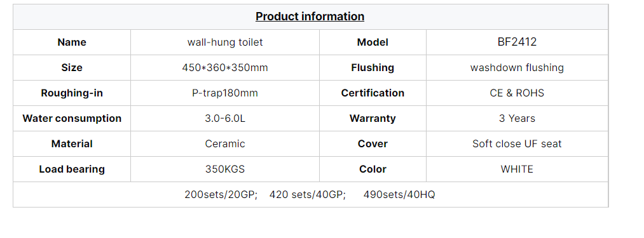Select the Water consumption label
Image resolution: width=644 pixels, height=238 pixels.
(72, 119)
